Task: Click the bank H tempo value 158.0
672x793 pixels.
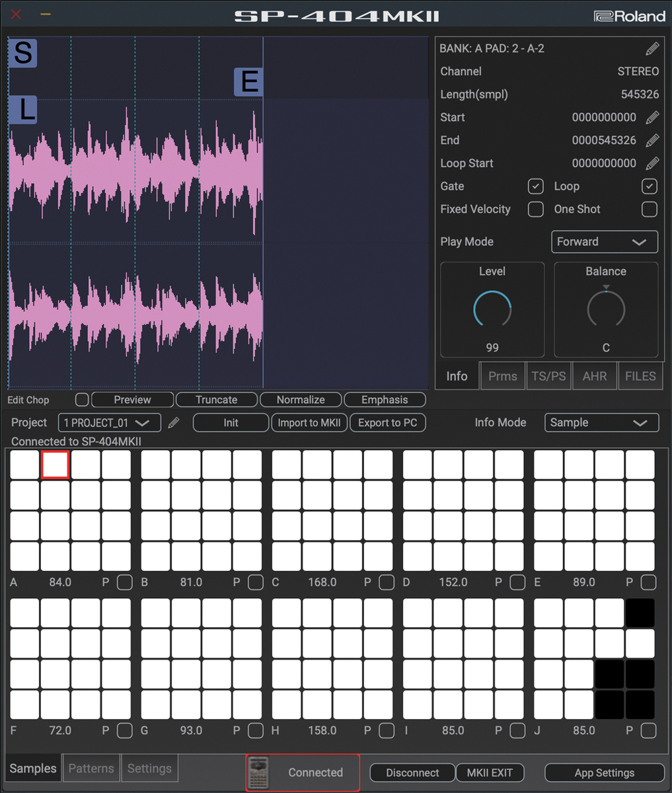Action: tap(322, 731)
